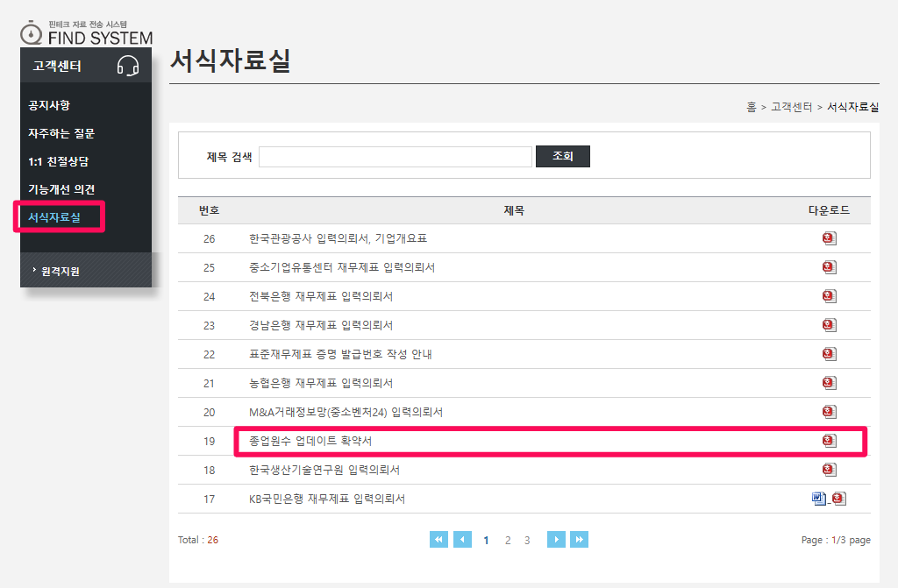Download file for M&A거래정보망 입력의뢰서
Image resolution: width=898 pixels, height=588 pixels.
point(830,412)
